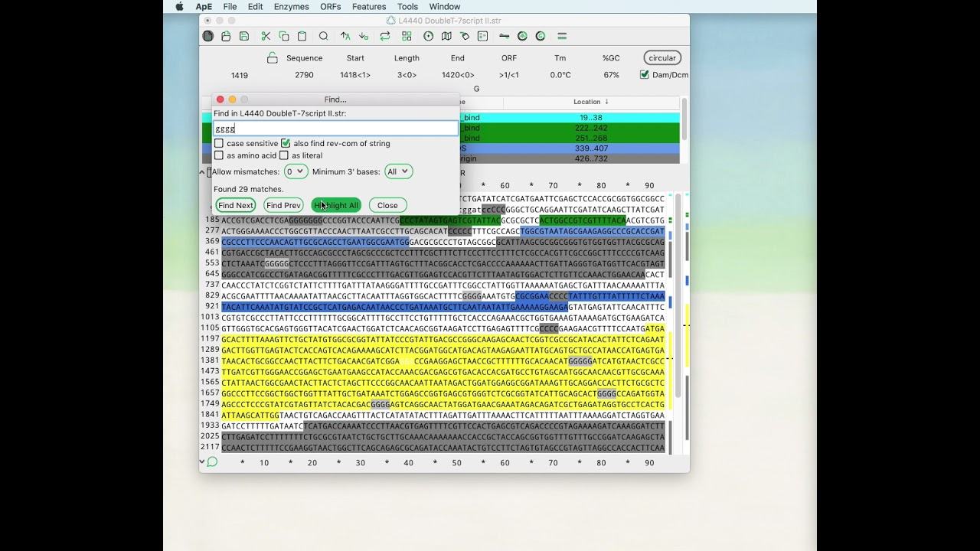Click the Copy toolbar icon
Image resolution: width=980 pixels, height=551 pixels.
tap(284, 36)
